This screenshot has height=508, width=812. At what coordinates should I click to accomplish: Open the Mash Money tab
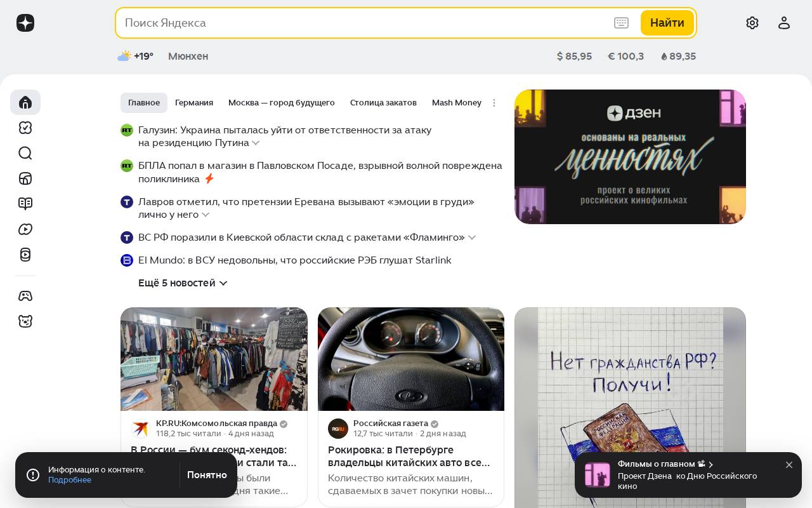[457, 103]
